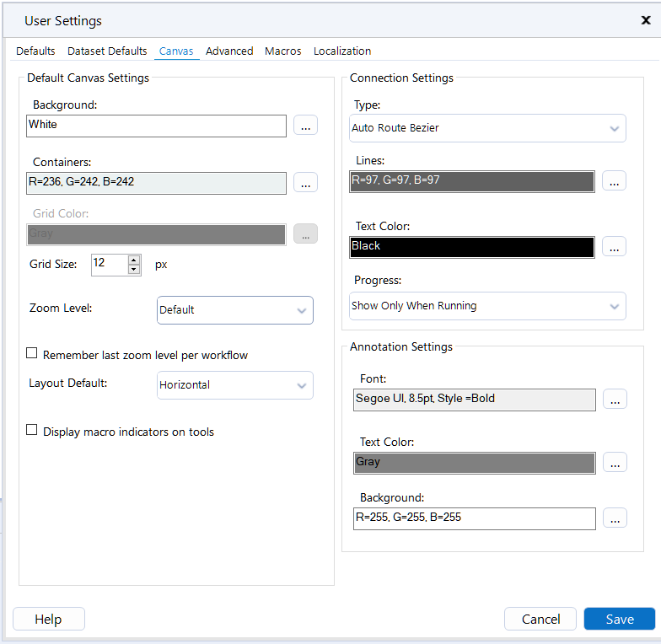Click the Save button

619,619
